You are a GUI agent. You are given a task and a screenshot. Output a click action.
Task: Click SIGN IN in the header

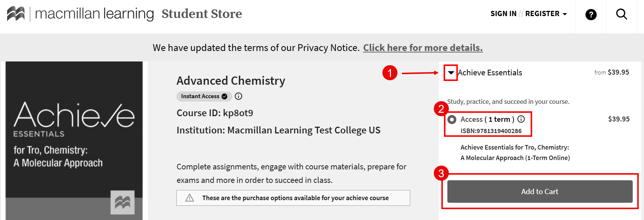tap(503, 13)
